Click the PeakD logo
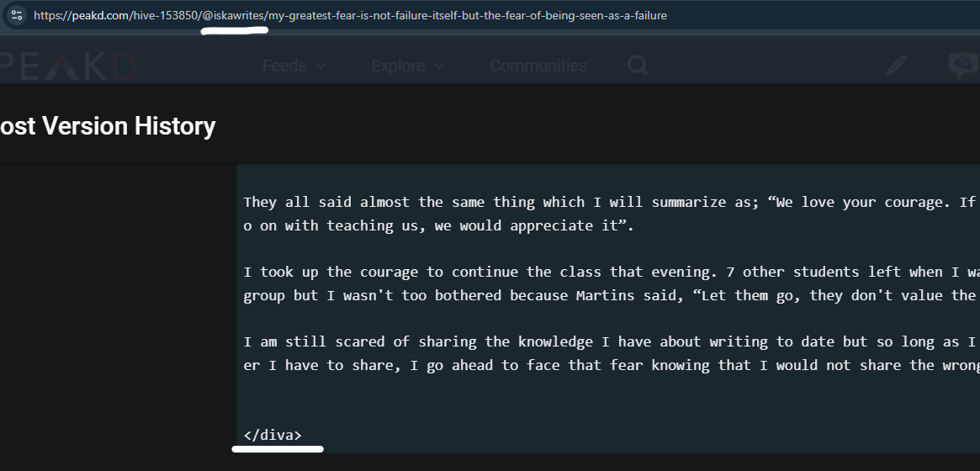 (67, 66)
